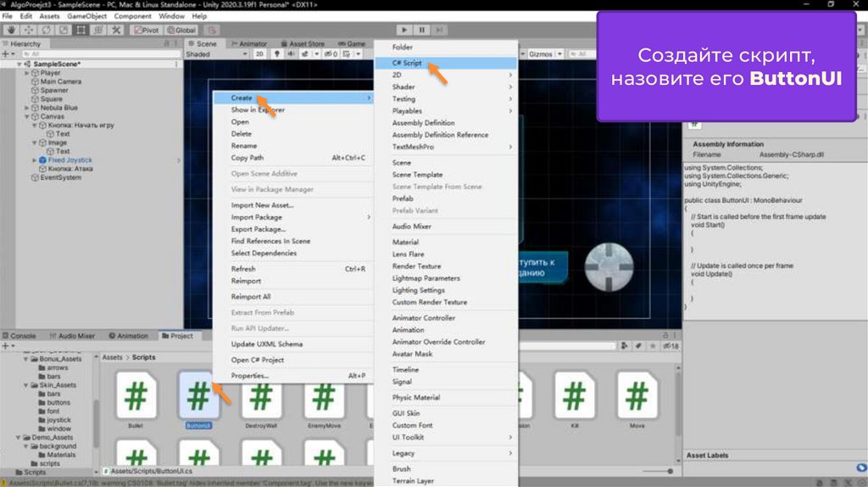Open the Hierarchy create plus dropdown
This screenshot has width=868, height=487.
click(8, 53)
